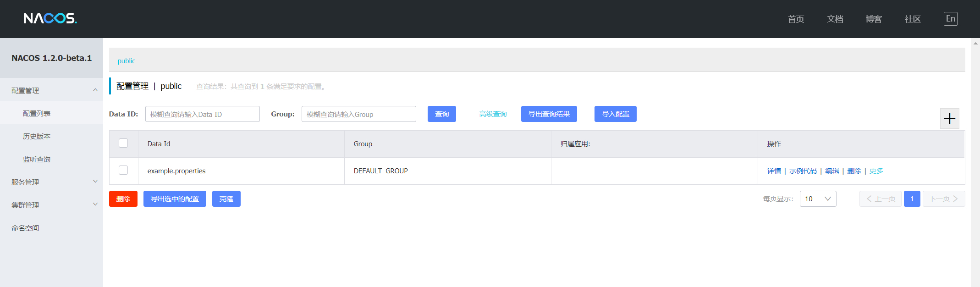Click 删除 link in example.properties row
This screenshot has height=287, width=980.
coord(854,171)
